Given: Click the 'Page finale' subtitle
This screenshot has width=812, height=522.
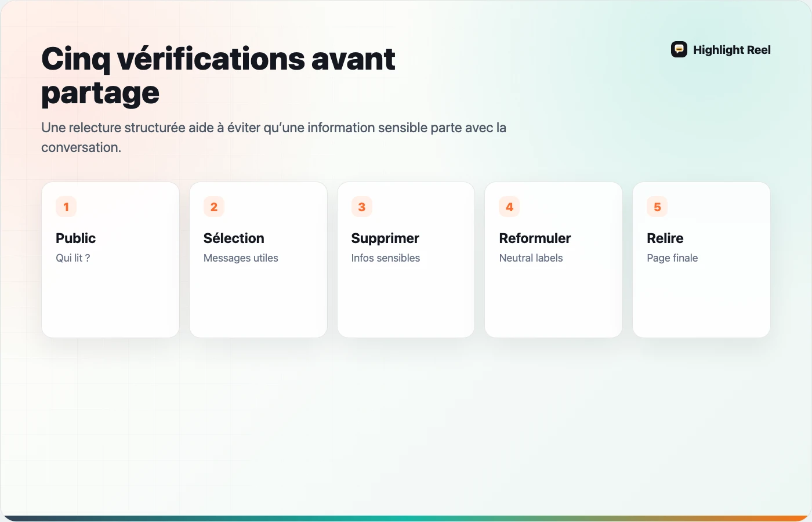Looking at the screenshot, I should (672, 258).
